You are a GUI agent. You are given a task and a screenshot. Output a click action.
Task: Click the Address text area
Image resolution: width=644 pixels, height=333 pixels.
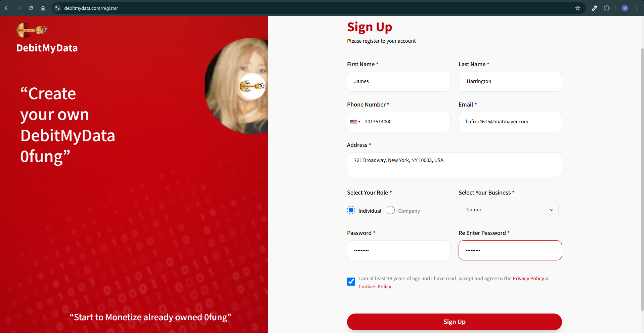[x=454, y=165]
